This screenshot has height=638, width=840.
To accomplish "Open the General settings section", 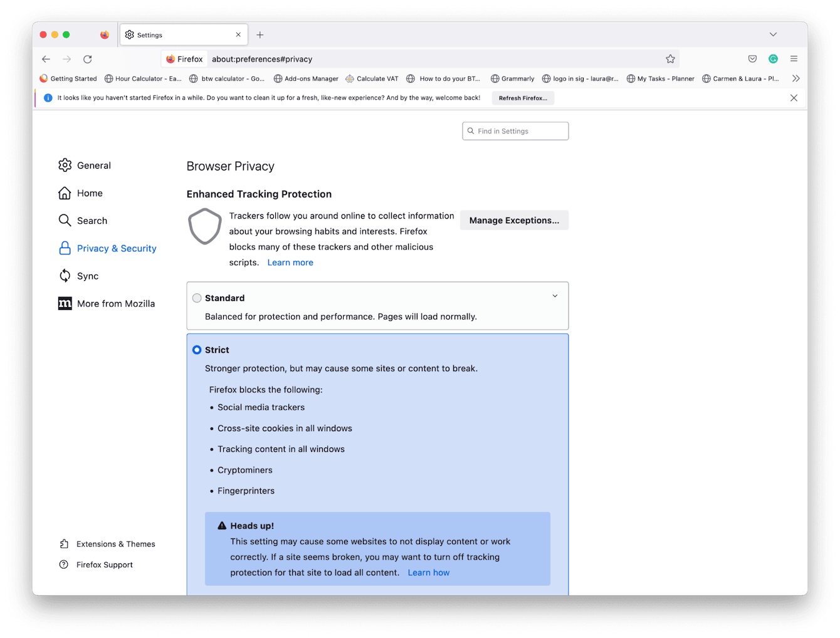I will click(93, 165).
